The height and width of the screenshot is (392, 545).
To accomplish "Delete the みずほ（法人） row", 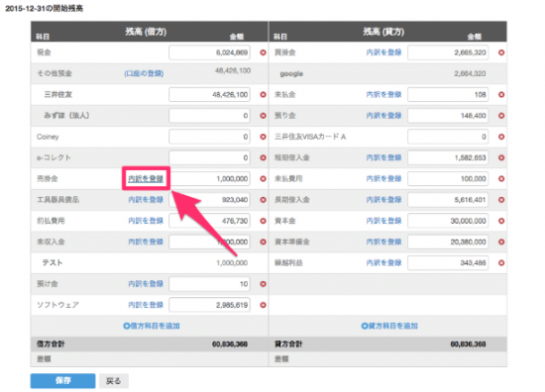I will click(x=264, y=116).
